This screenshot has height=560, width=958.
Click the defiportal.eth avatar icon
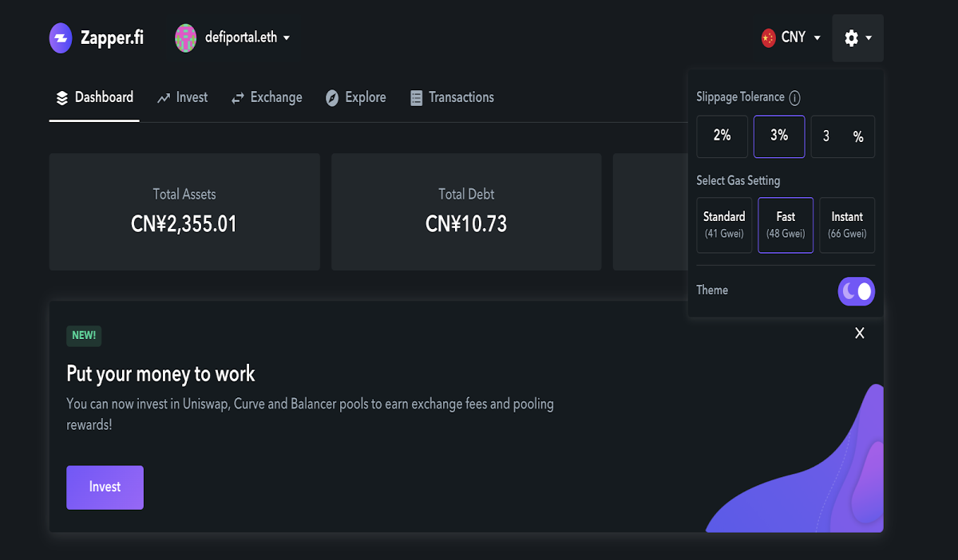tap(186, 37)
